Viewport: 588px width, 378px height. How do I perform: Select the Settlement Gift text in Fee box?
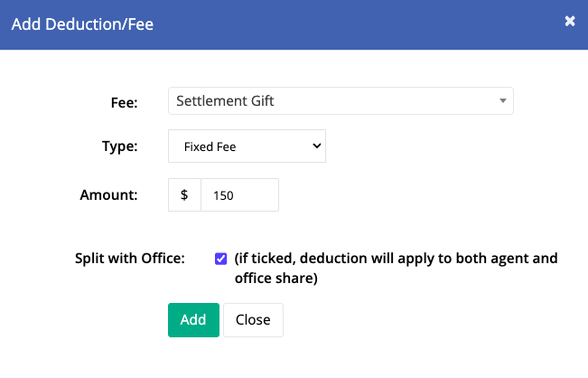point(225,101)
